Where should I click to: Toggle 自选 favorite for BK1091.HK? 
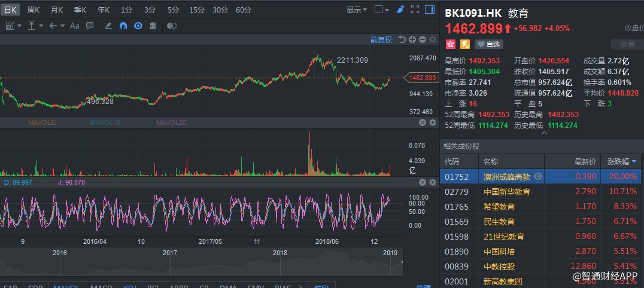click(x=489, y=44)
